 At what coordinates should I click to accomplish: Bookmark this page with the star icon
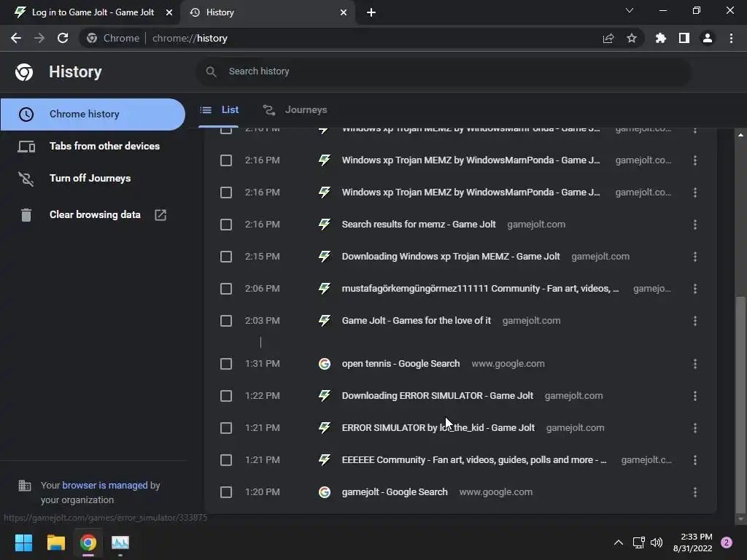[632, 38]
